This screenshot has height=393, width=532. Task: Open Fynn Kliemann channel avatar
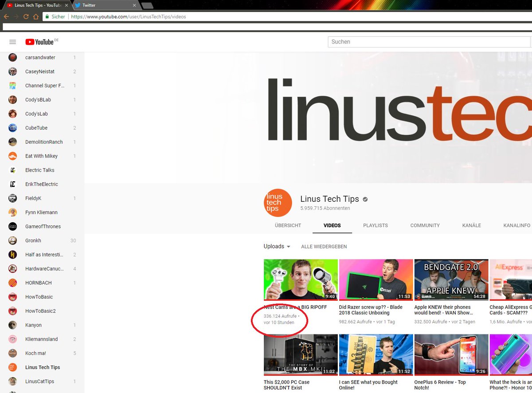click(13, 212)
